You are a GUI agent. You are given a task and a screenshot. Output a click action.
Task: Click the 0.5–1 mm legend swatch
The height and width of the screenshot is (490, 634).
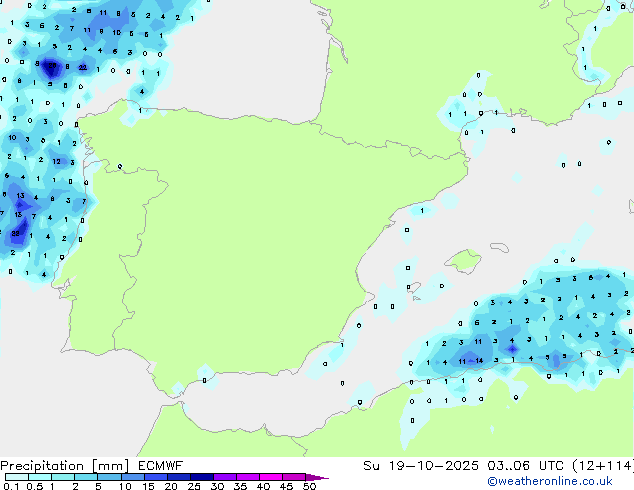tap(40, 477)
